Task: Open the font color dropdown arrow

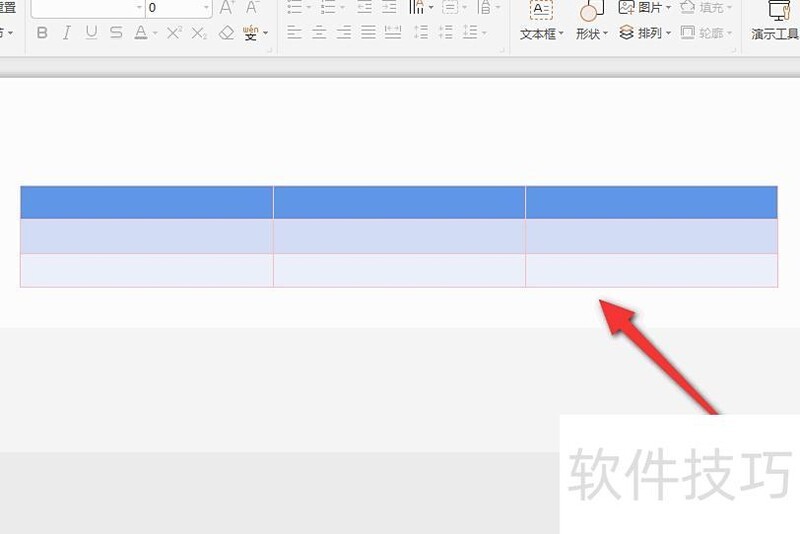Action: (x=155, y=34)
